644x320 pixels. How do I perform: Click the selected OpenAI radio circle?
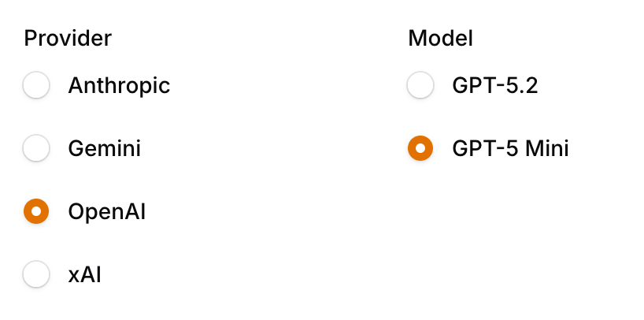point(36,211)
